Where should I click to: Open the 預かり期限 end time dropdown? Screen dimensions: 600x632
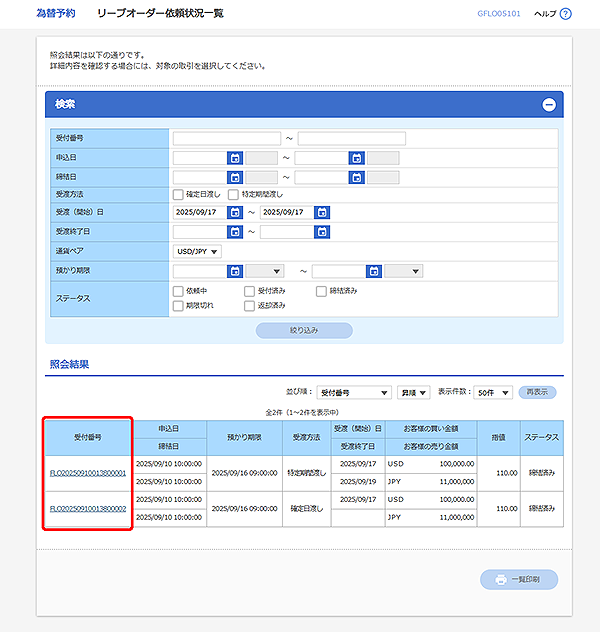[403, 271]
